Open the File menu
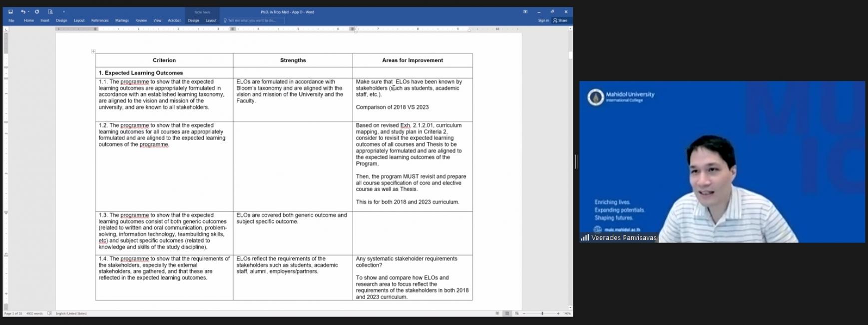 [x=11, y=20]
